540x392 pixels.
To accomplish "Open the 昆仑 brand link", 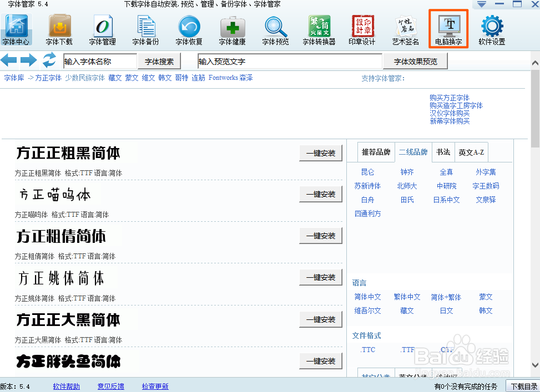I will tap(367, 172).
